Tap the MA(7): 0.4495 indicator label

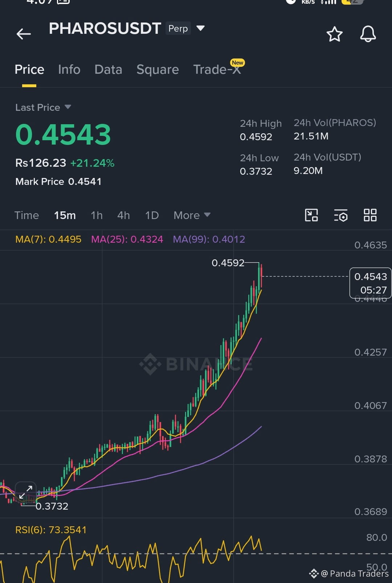click(48, 239)
